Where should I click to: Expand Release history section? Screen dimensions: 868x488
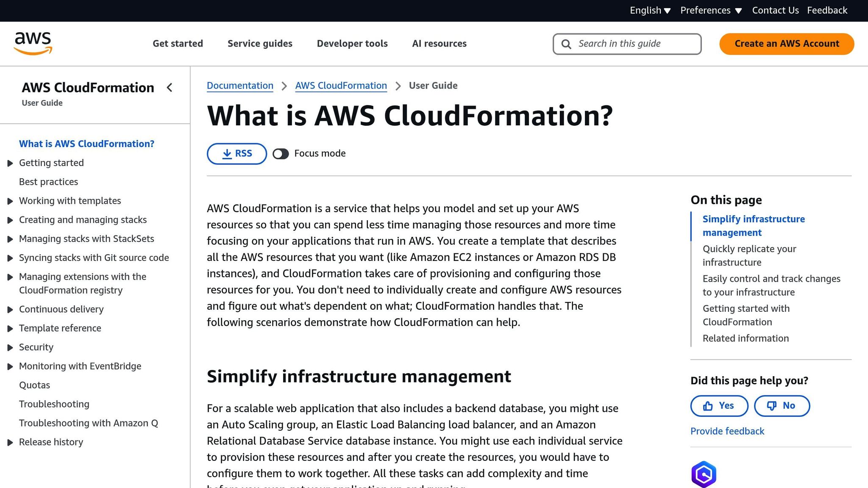(10, 443)
